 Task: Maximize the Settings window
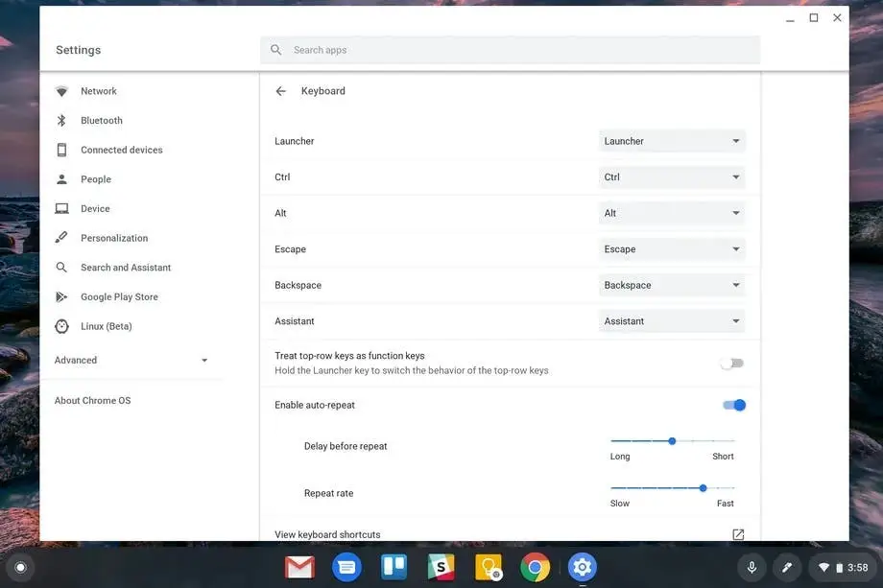click(814, 18)
